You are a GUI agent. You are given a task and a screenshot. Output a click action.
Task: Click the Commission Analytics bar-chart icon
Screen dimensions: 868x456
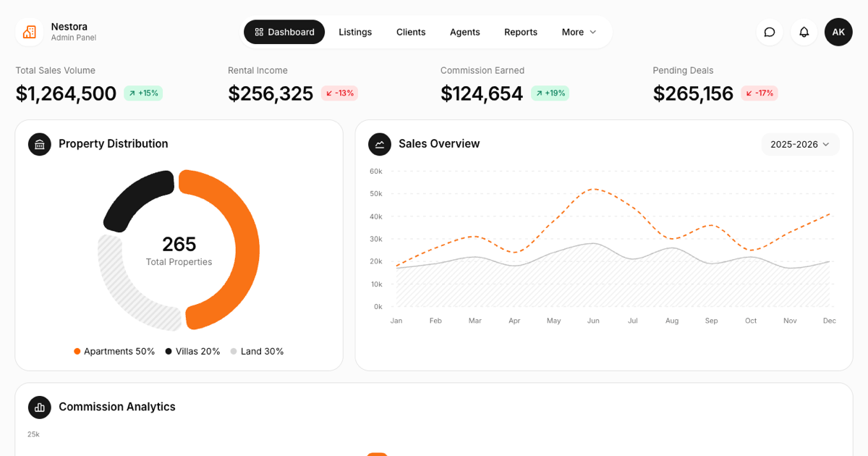(40, 408)
